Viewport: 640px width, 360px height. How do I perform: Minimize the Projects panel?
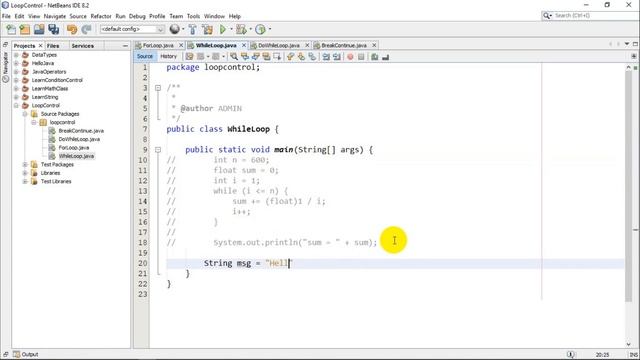click(125, 46)
